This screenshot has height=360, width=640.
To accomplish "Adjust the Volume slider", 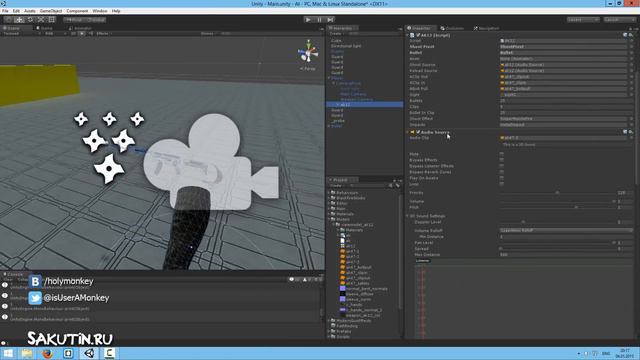I will click(x=557, y=201).
